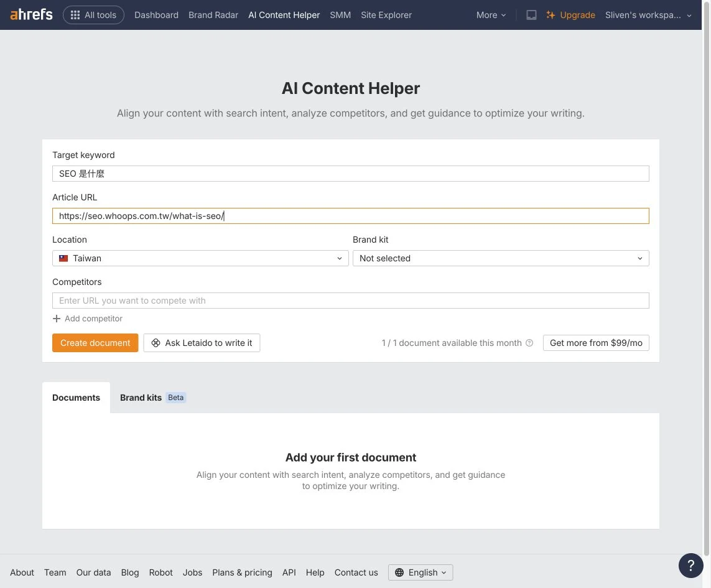This screenshot has width=711, height=588.
Task: Open the Robot footer link
Action: point(160,572)
